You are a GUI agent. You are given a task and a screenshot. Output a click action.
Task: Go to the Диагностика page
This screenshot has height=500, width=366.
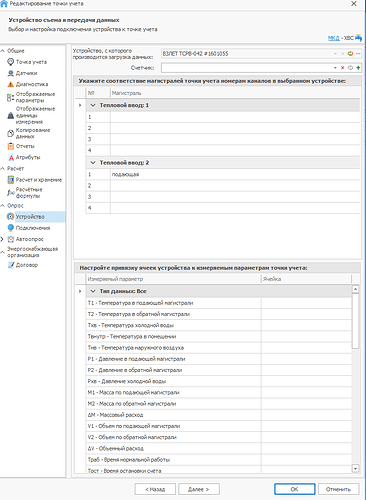click(x=32, y=84)
